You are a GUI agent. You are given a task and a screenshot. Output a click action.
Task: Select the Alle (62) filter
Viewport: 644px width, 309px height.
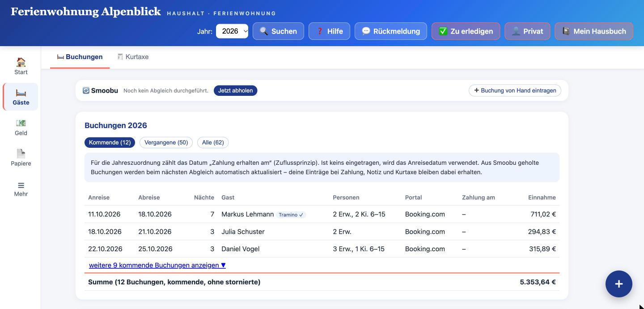213,142
